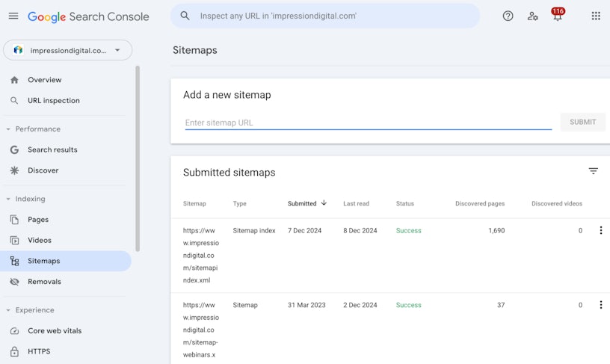Open the hamburger main menu
The height and width of the screenshot is (364, 610).
(13, 16)
